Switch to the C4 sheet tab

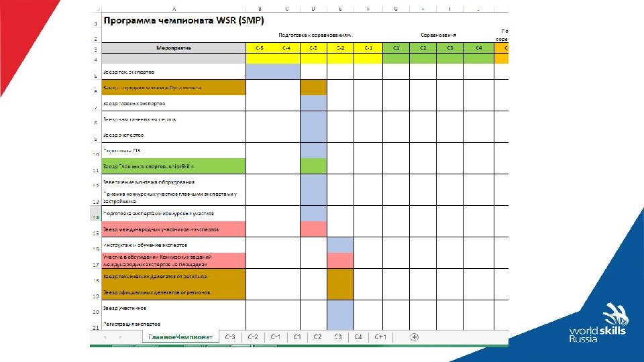tap(358, 337)
